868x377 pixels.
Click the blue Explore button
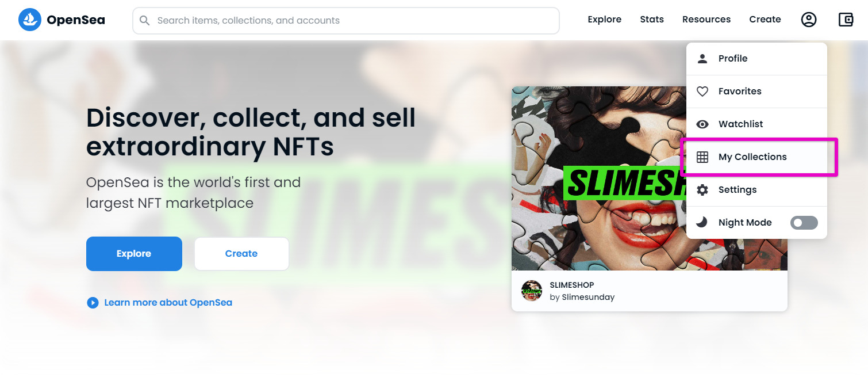(134, 254)
